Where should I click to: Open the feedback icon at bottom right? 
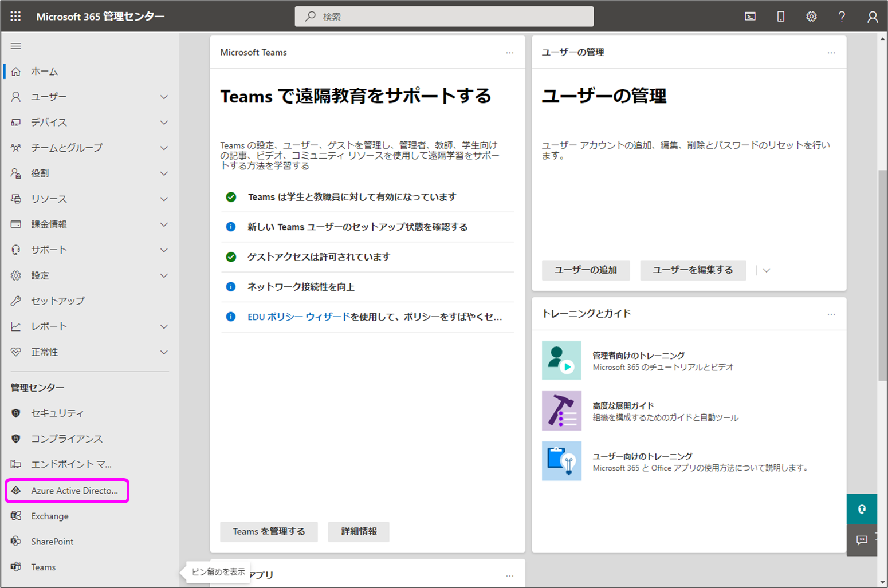(862, 540)
